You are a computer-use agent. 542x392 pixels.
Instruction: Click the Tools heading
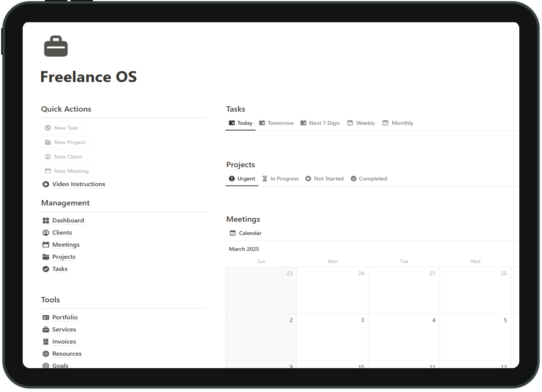coord(50,300)
